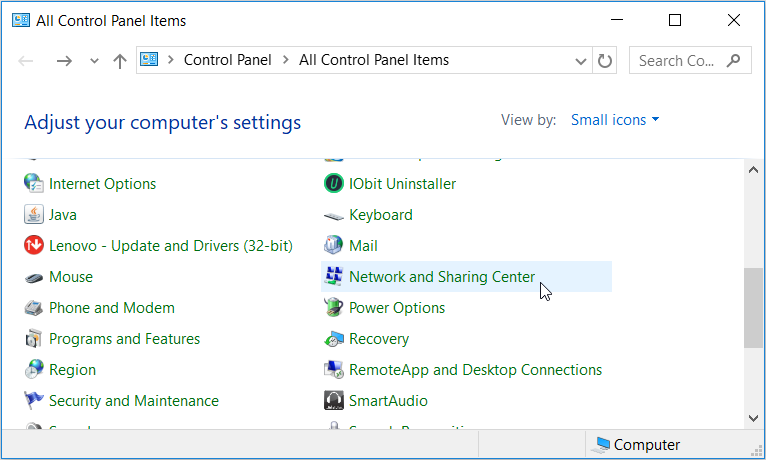Viewport: 766px width, 460px height.
Task: Open the Network and Sharing Center link
Action: click(441, 277)
